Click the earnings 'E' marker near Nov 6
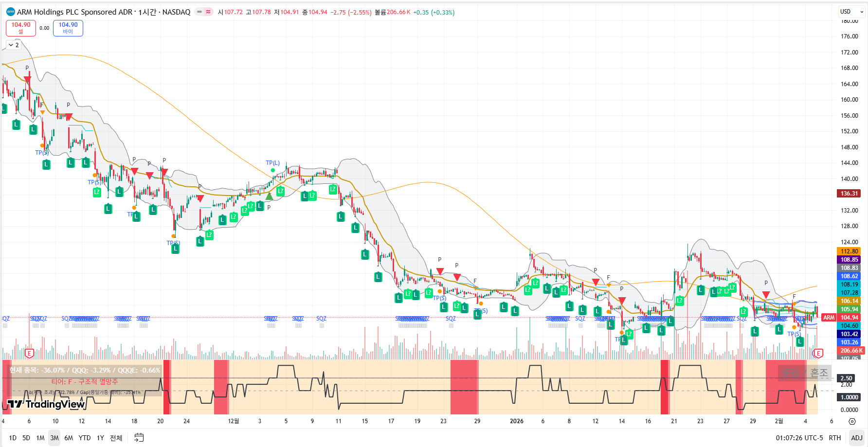Screen dimensions: 868x447 [x=29, y=354]
